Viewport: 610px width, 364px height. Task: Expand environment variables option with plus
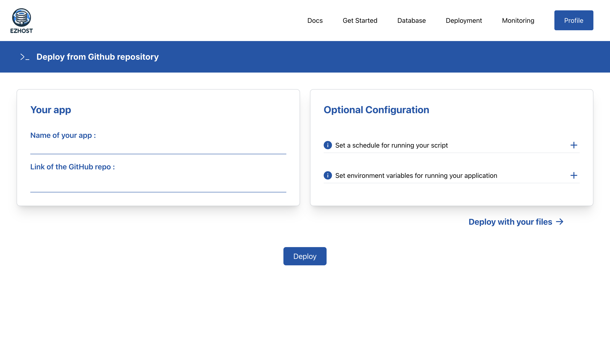tap(574, 175)
